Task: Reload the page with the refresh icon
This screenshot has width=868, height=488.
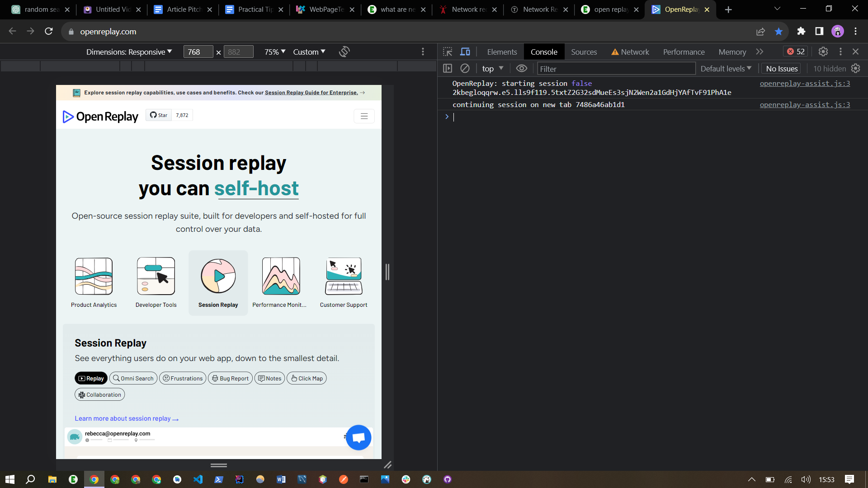Action: (49, 31)
